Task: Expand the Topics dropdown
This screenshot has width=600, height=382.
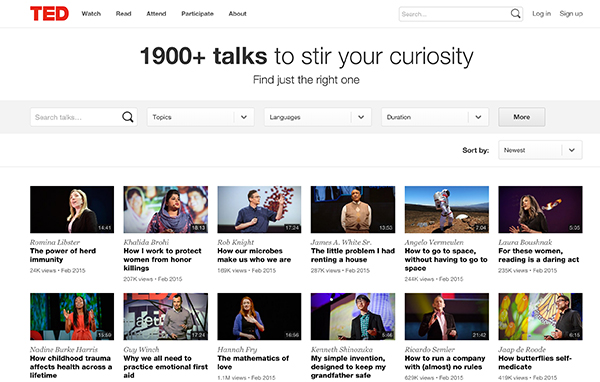Action: pyautogui.click(x=201, y=117)
